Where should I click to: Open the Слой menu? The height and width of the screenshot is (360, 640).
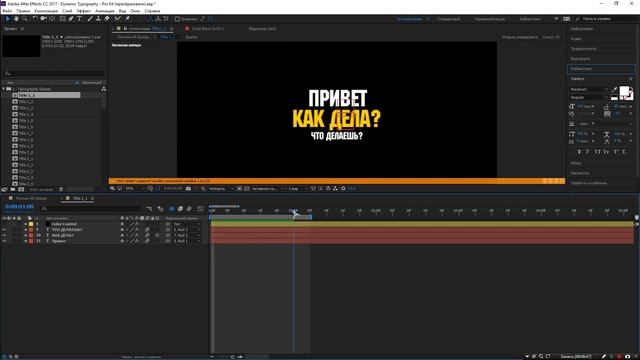(67, 11)
